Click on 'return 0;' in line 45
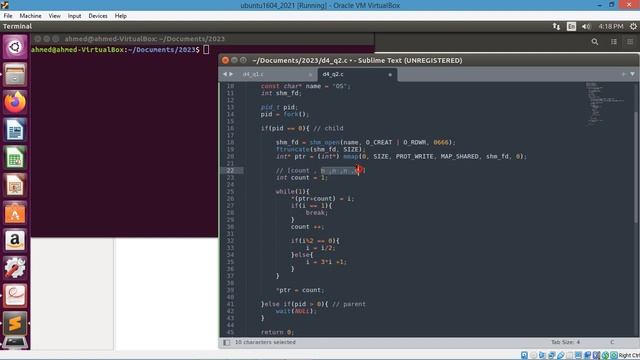Viewport: 640px width, 360px height. (x=277, y=332)
